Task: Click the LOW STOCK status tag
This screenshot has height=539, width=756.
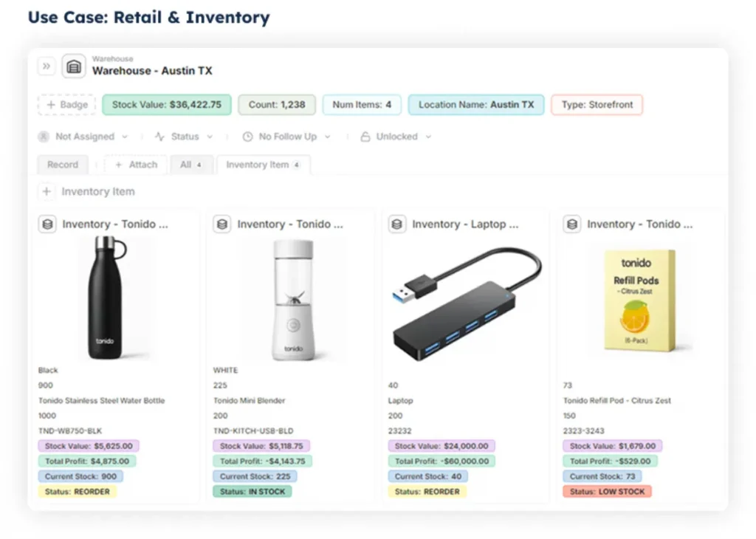Action: click(x=607, y=492)
